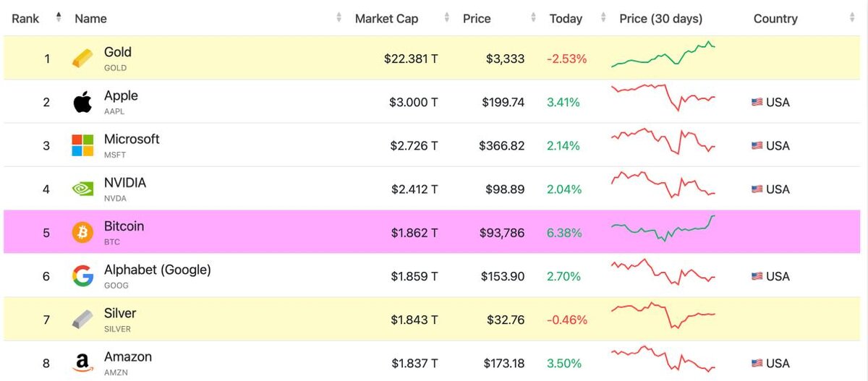Click the Amazon logo icon
The width and height of the screenshot is (868, 381).
tap(82, 363)
